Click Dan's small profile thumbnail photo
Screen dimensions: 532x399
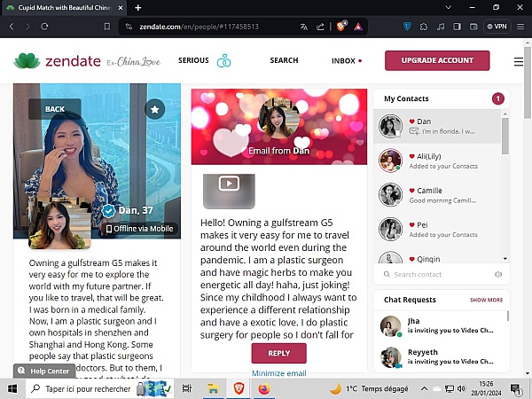pos(59,223)
